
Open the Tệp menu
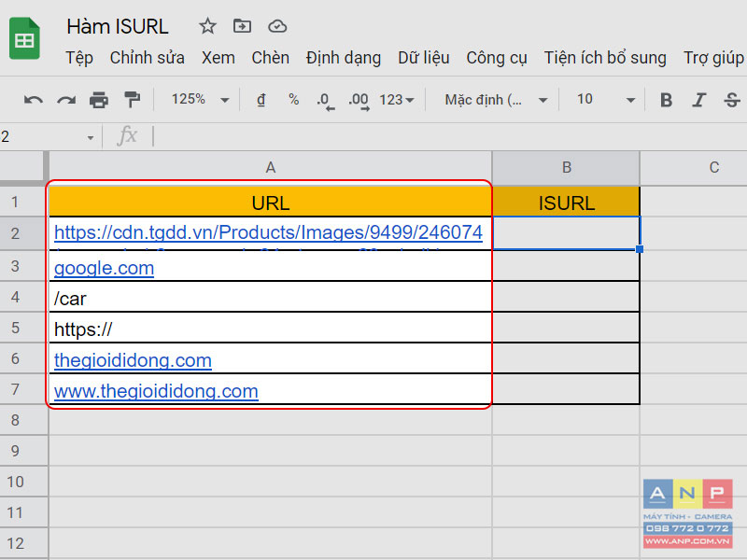[79, 58]
